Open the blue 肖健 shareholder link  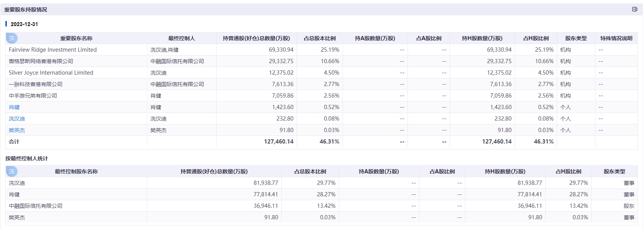point(14,107)
